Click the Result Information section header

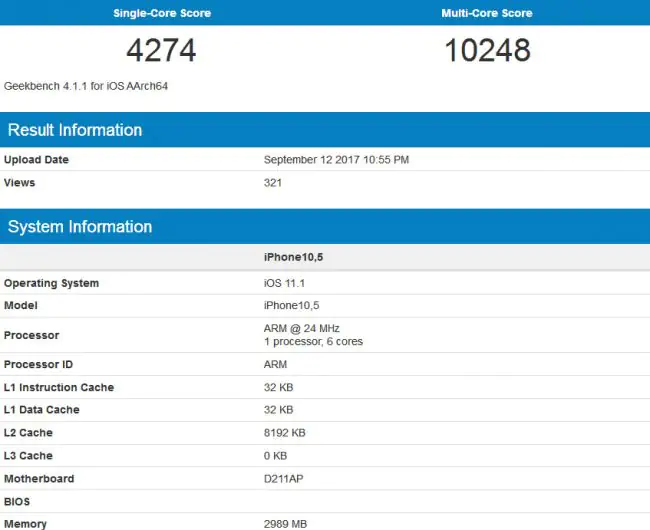coord(325,130)
